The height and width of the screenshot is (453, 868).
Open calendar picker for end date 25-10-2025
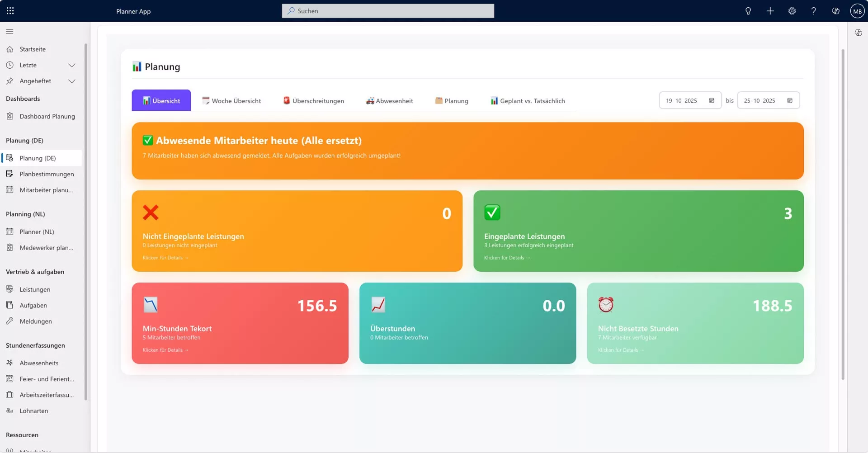point(790,100)
